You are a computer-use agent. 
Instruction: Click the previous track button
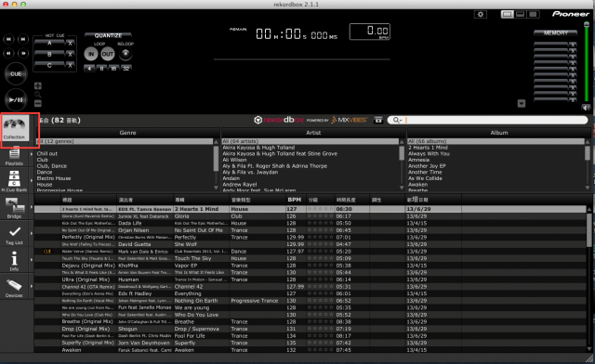coord(8,39)
